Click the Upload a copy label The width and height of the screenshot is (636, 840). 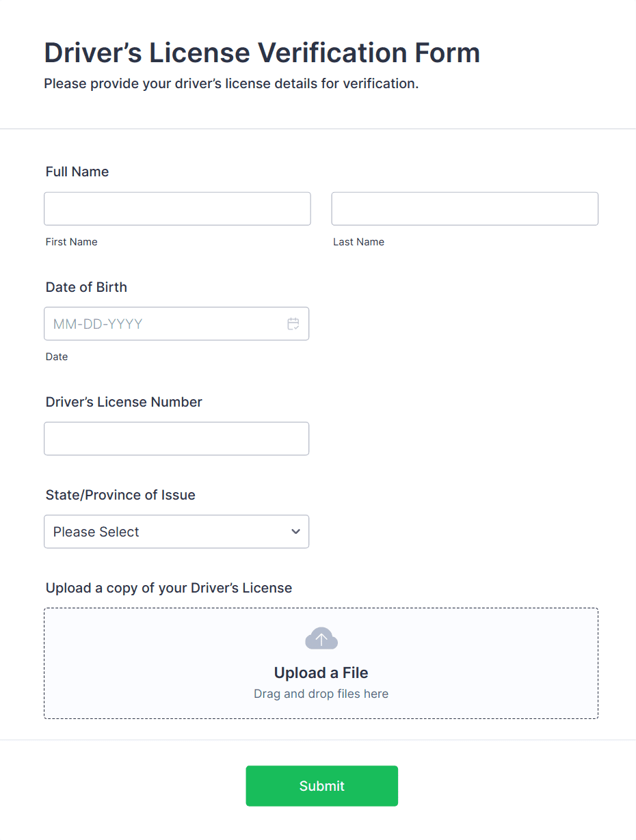(x=169, y=588)
